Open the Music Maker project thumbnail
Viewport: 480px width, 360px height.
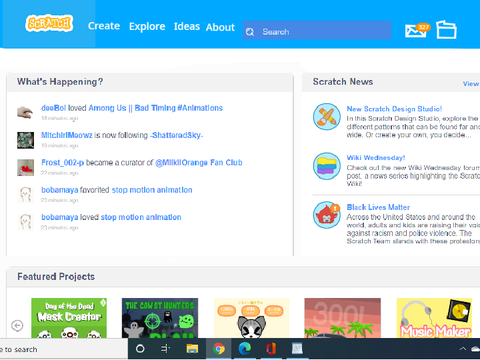(434, 318)
